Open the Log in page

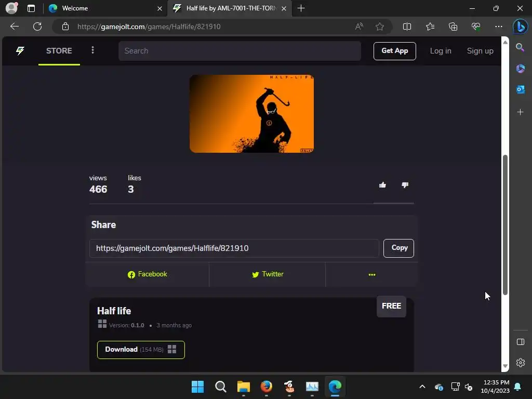[x=441, y=51]
